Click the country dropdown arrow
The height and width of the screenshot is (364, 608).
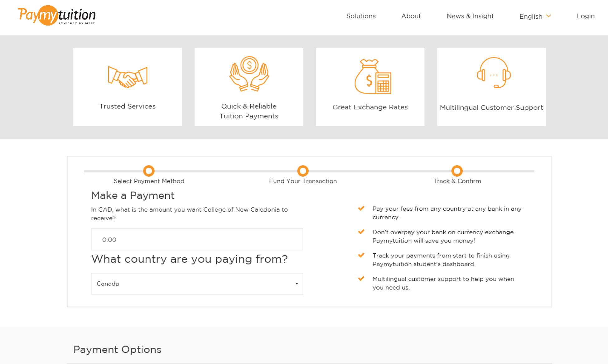click(x=297, y=284)
